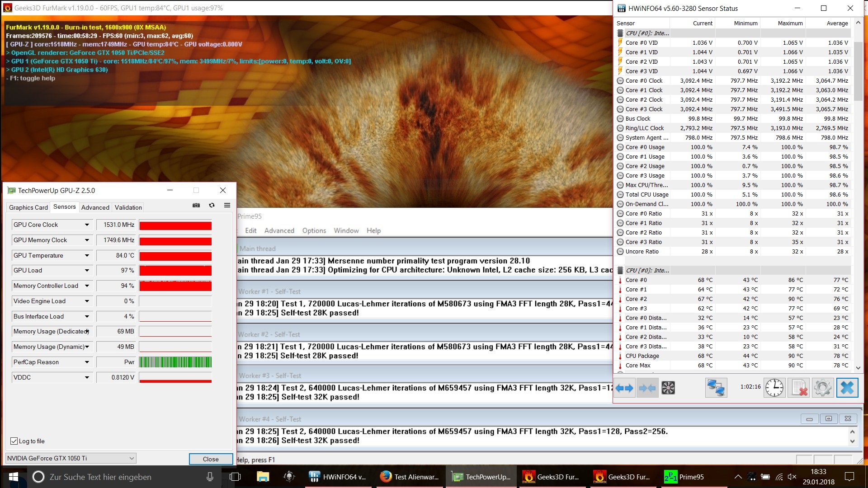The height and width of the screenshot is (488, 868).
Task: Click GPU-Z refresh icon
Action: pyautogui.click(x=212, y=205)
